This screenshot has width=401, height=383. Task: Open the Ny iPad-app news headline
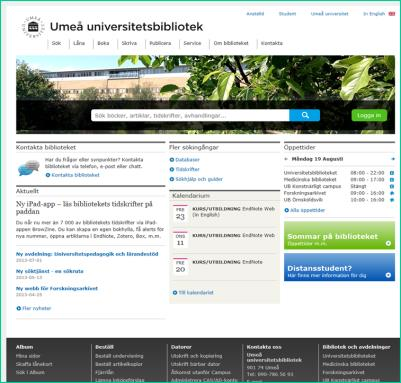pyautogui.click(x=84, y=208)
